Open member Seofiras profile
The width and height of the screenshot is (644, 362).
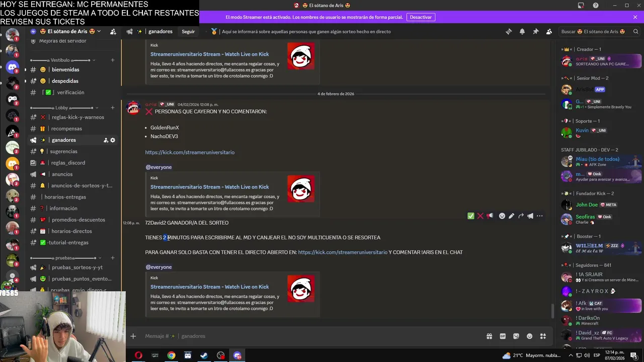coord(602,219)
